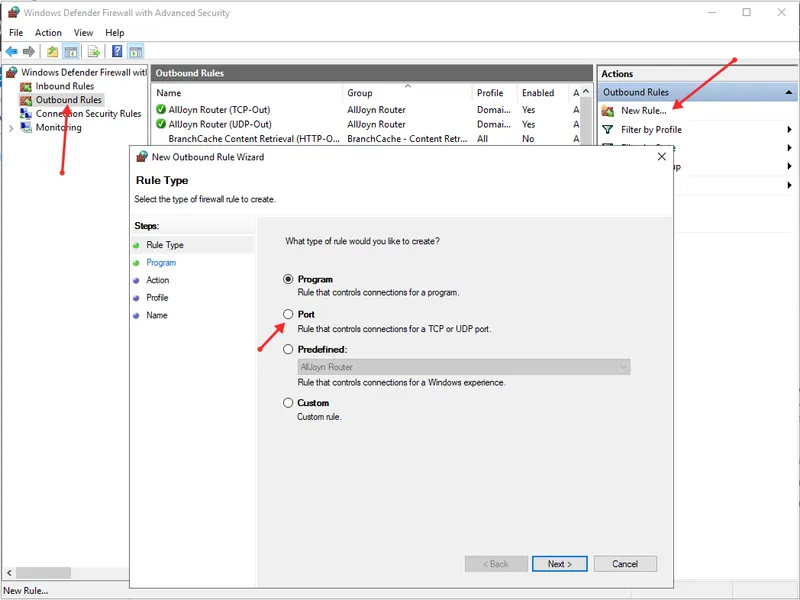Click the Export List toolbar icon
Image resolution: width=800 pixels, height=600 pixels.
click(93, 51)
